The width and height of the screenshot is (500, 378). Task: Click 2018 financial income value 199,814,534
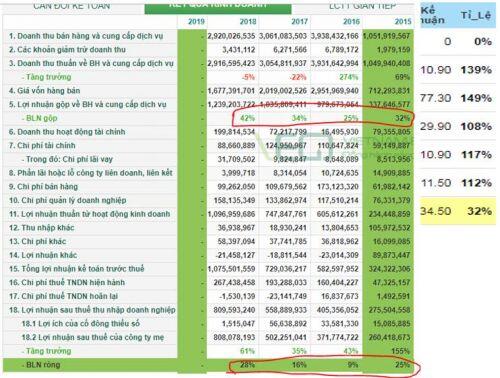pos(234,132)
